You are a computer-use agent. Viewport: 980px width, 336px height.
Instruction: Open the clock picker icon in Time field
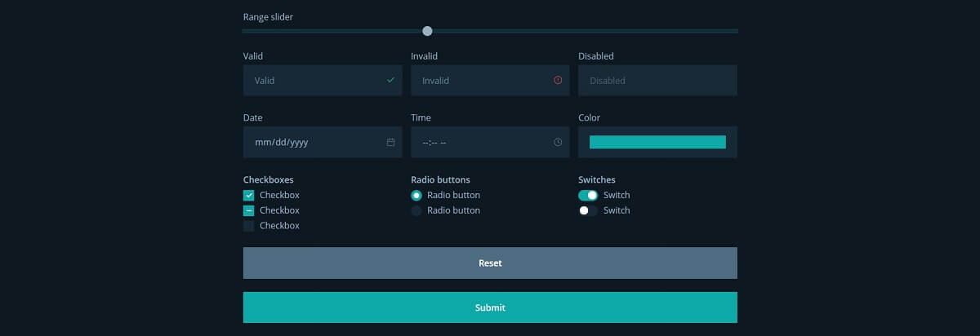pyautogui.click(x=558, y=142)
